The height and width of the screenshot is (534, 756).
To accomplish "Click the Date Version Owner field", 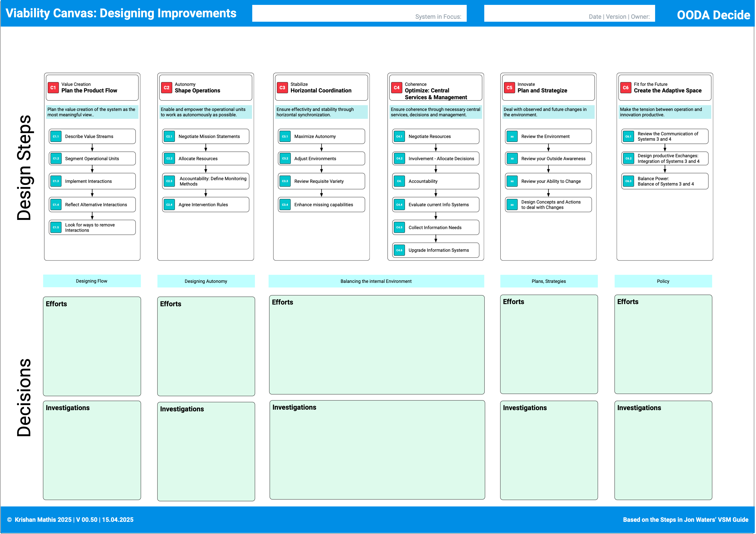I will pos(569,13).
